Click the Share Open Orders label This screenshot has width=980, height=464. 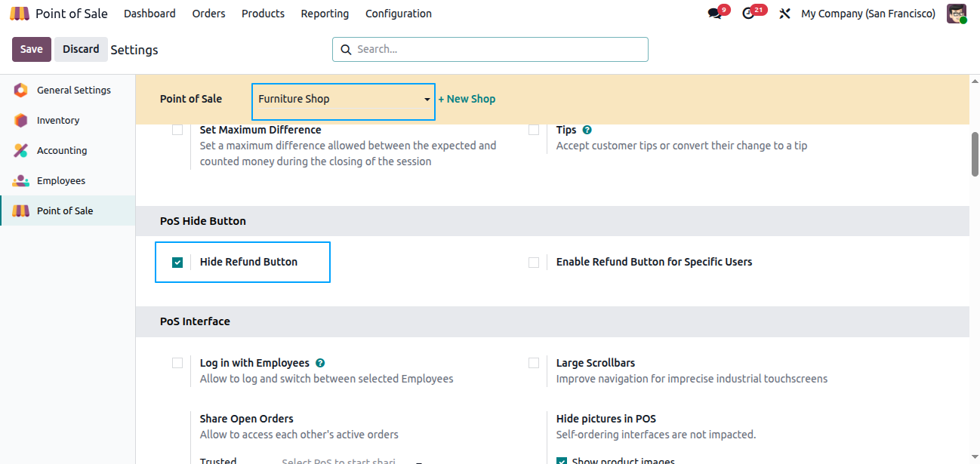pos(247,419)
